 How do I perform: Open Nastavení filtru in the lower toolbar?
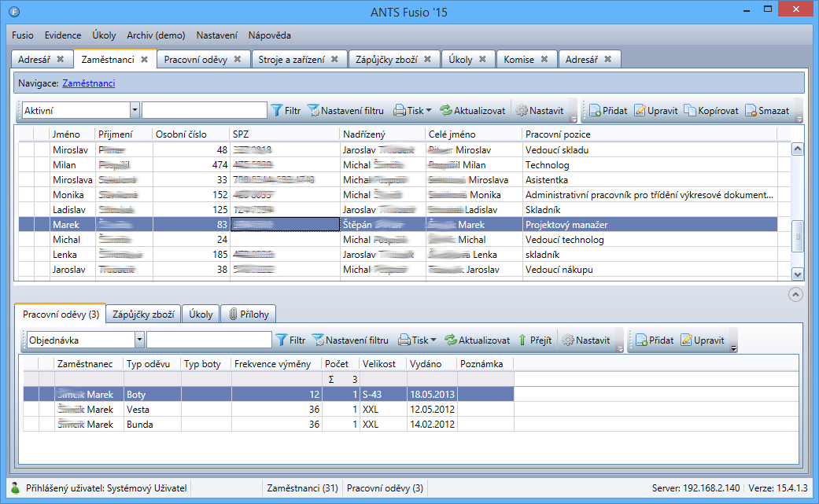(x=350, y=340)
